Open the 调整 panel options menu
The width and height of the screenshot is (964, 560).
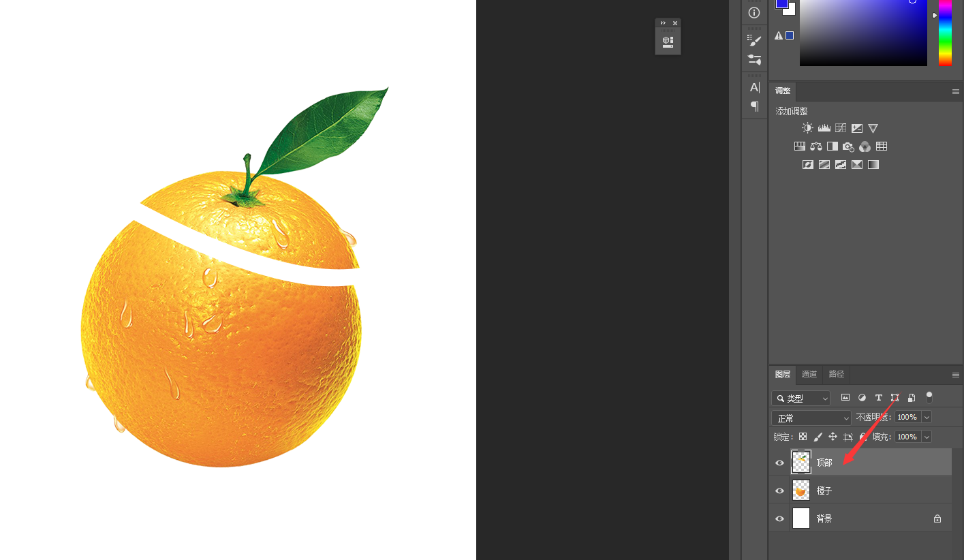956,91
